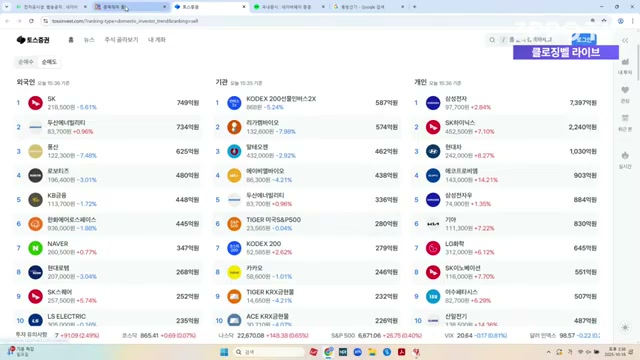640x360 pixels.
Task: Click the 두산에너빌리티 logo in 외국인 list
Action: pyautogui.click(x=36, y=127)
